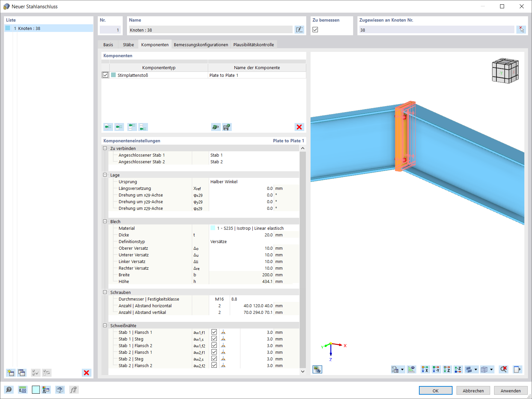Uncheck the Zu bemessen checkbox
The width and height of the screenshot is (532, 399).
pos(315,30)
